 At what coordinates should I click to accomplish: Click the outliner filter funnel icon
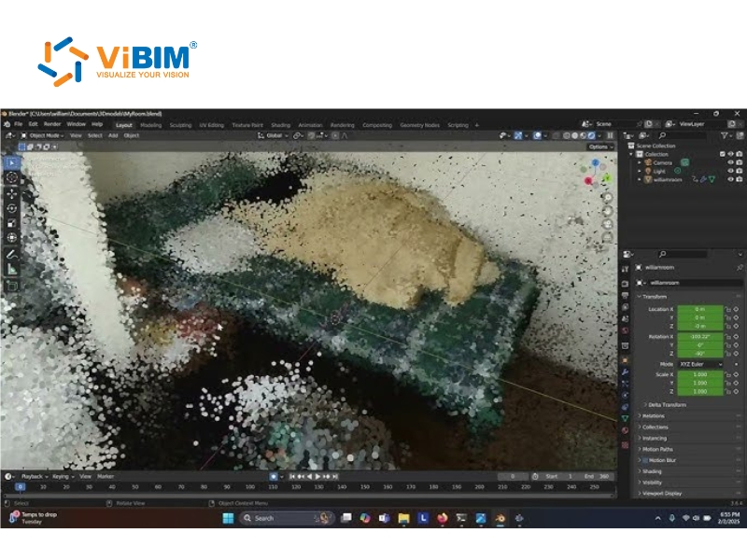point(726,133)
